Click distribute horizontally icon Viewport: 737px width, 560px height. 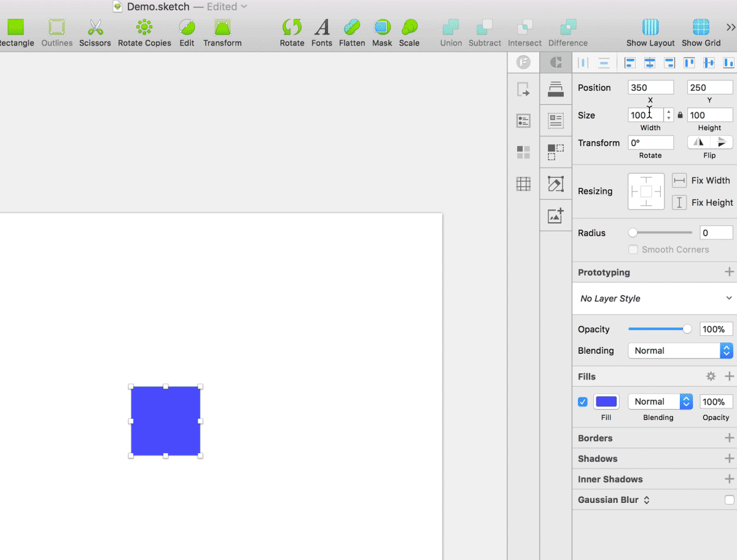pyautogui.click(x=583, y=63)
